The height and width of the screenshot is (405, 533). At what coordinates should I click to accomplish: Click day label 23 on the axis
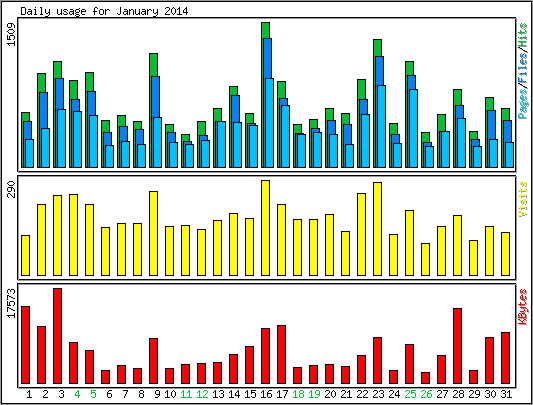[x=378, y=394]
